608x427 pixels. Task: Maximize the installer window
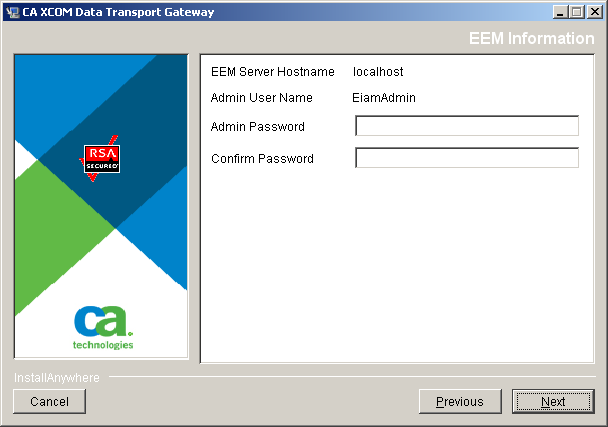pos(577,12)
